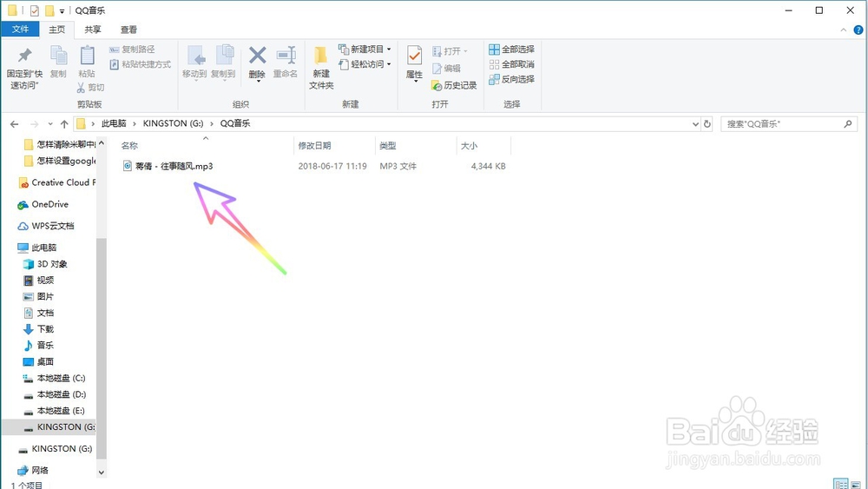Open OneDrive in sidebar
Image resolution: width=868 pixels, height=489 pixels.
43,204
